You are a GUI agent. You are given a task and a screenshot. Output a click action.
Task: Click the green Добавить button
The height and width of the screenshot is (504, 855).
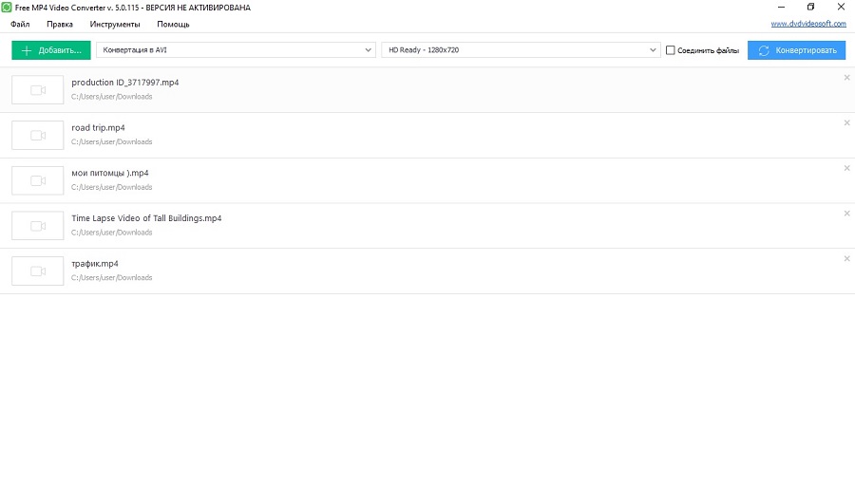coord(51,50)
